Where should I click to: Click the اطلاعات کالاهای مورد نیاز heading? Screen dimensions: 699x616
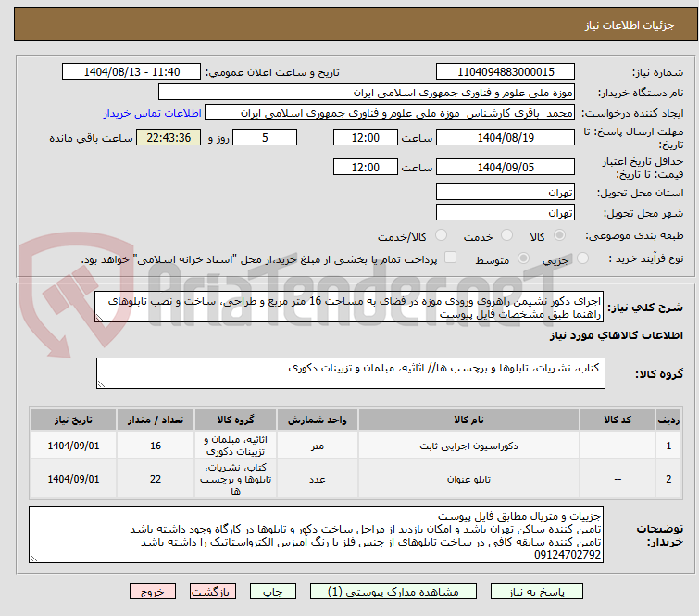[x=616, y=335]
